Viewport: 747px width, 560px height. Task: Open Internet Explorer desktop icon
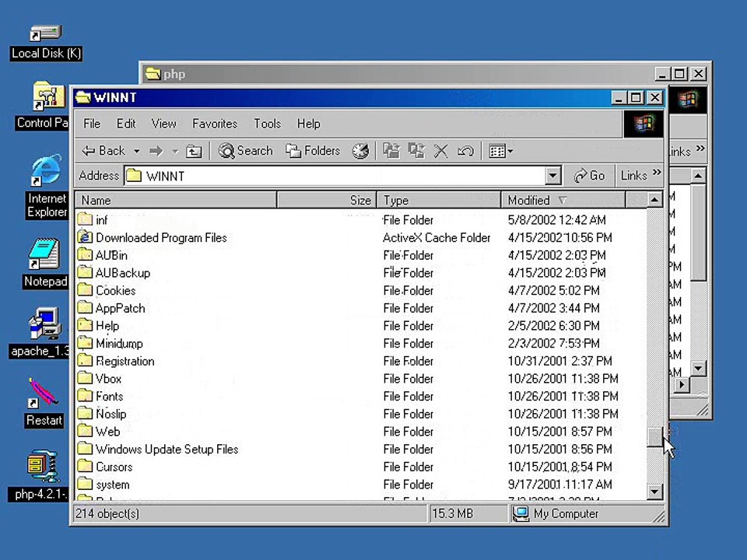click(46, 186)
